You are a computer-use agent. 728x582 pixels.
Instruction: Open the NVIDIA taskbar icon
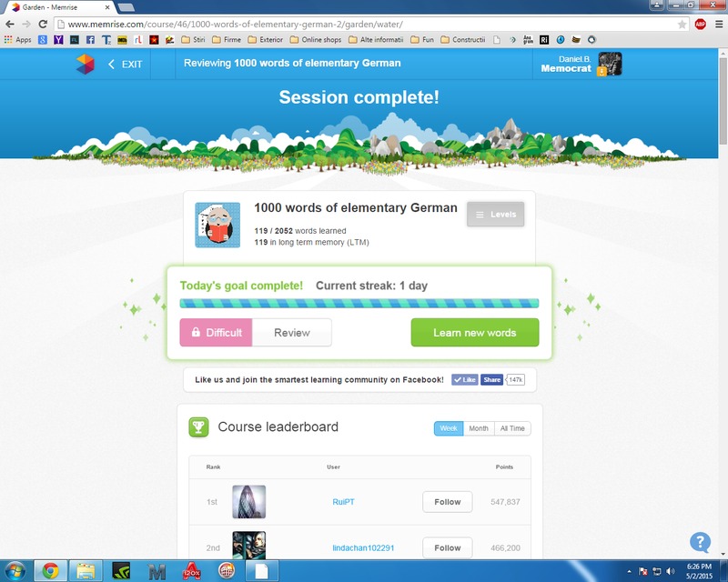click(x=121, y=571)
